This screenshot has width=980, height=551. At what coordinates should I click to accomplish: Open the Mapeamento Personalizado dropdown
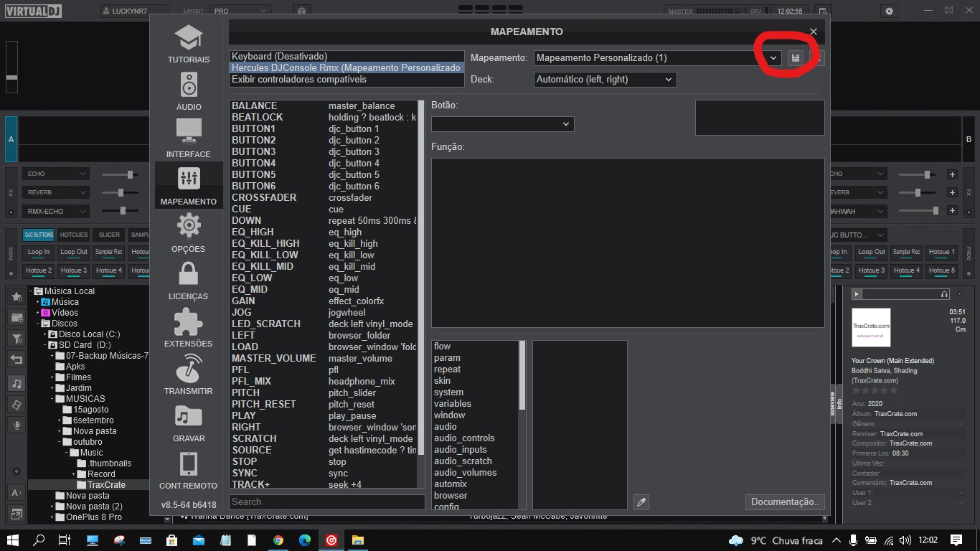[658, 58]
